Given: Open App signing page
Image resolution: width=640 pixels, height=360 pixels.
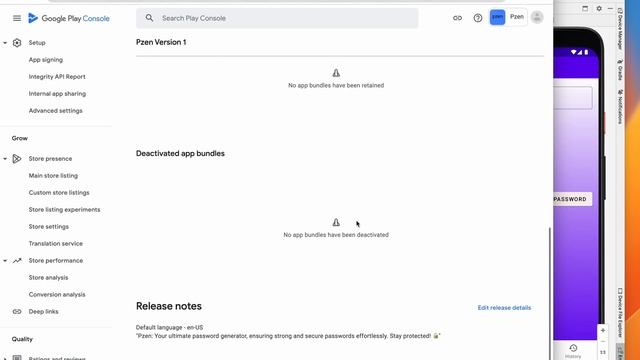Looking at the screenshot, I should click(x=46, y=60).
